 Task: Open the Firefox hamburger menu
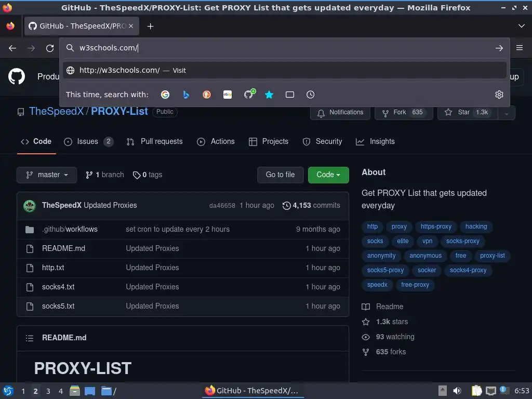click(x=520, y=48)
